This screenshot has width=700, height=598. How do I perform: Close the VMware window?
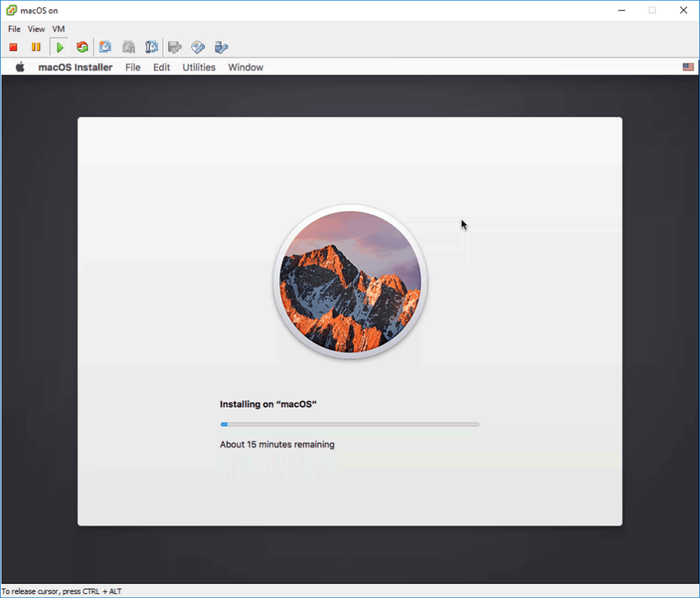(x=684, y=10)
